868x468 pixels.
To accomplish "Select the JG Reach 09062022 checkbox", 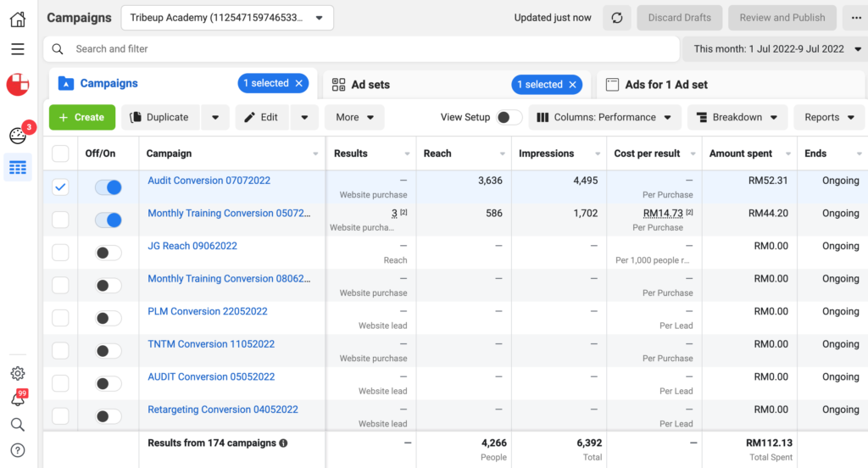I will [60, 253].
